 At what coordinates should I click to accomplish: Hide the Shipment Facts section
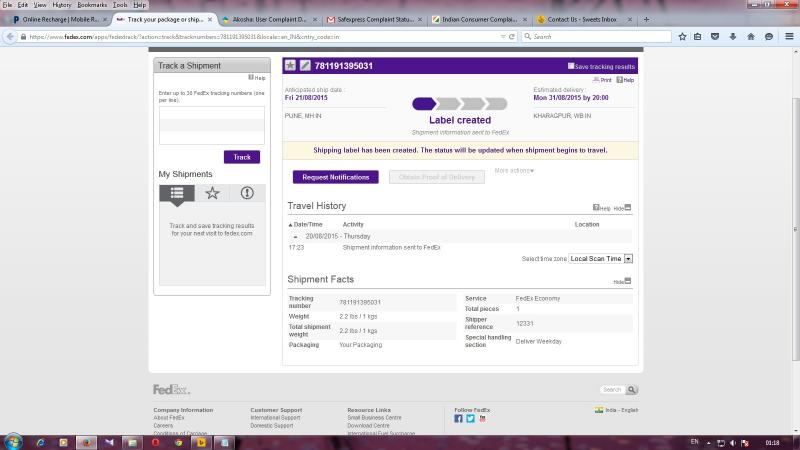(x=622, y=281)
